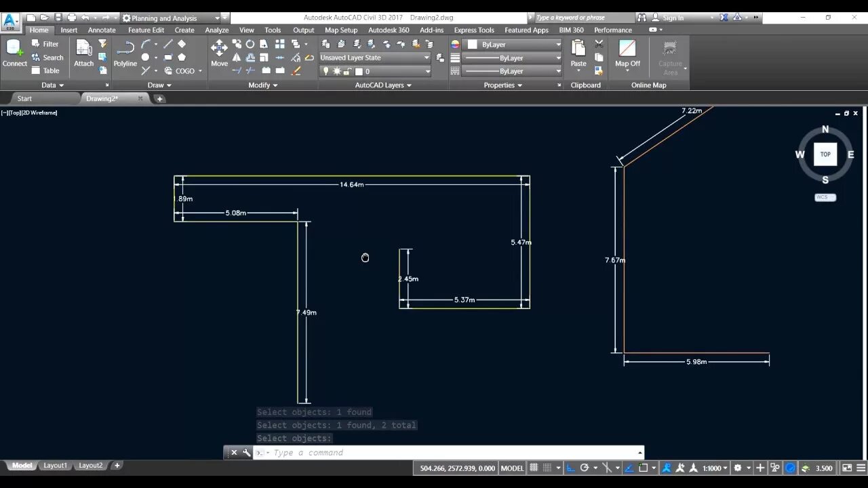Image resolution: width=868 pixels, height=488 pixels.
Task: Click the Connect data icon
Action: pos(14,54)
